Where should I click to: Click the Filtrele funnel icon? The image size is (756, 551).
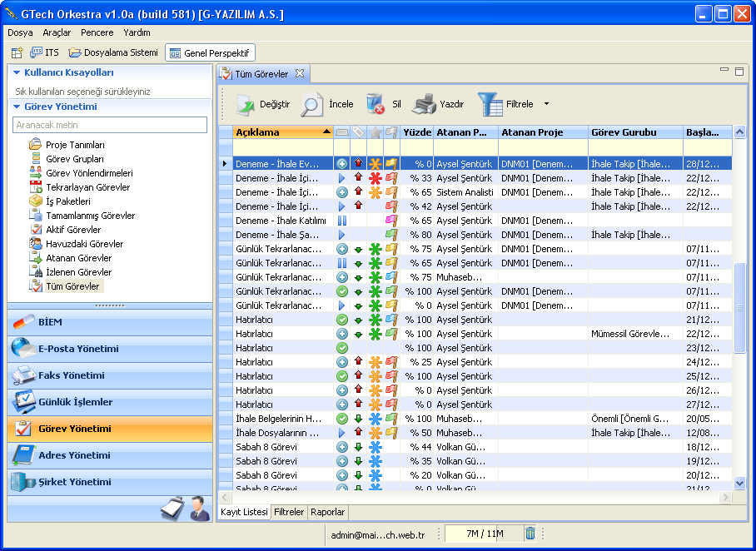(x=490, y=104)
